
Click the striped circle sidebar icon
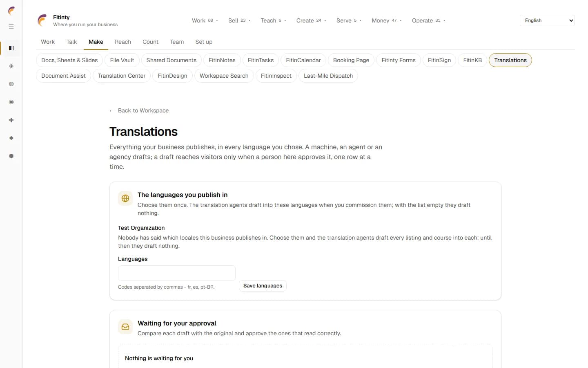point(11,84)
